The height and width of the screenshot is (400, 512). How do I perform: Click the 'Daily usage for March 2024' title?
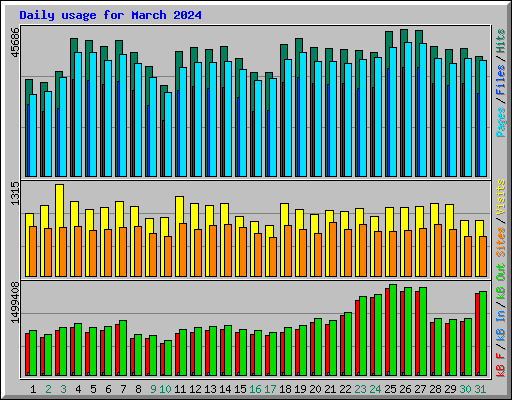click(x=110, y=15)
